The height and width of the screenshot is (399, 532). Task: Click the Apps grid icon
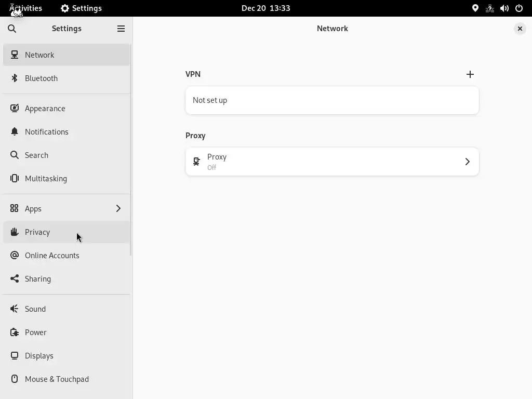click(x=14, y=208)
